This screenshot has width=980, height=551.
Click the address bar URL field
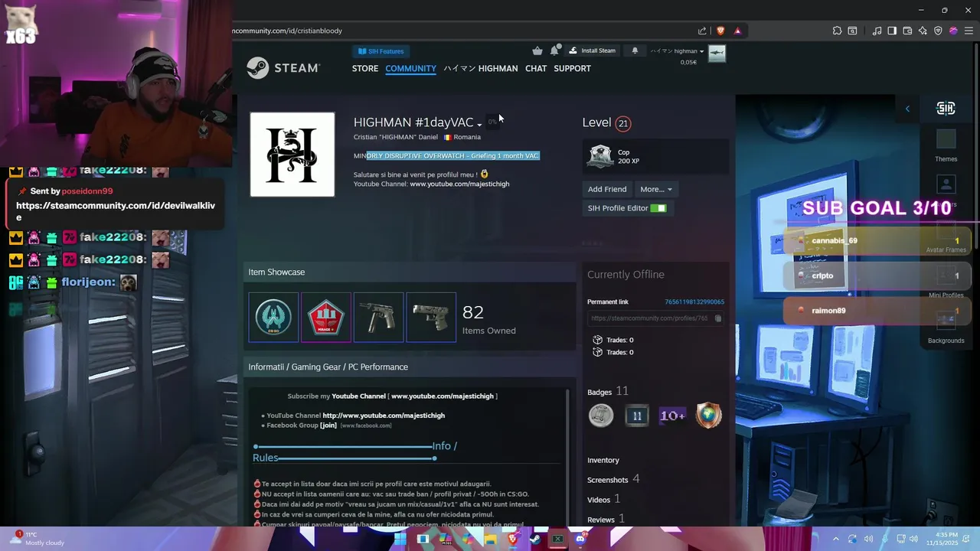[x=459, y=31]
